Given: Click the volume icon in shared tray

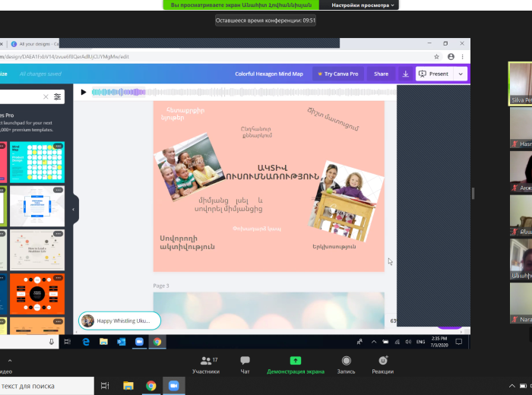Looking at the screenshot, I should click(x=409, y=342).
